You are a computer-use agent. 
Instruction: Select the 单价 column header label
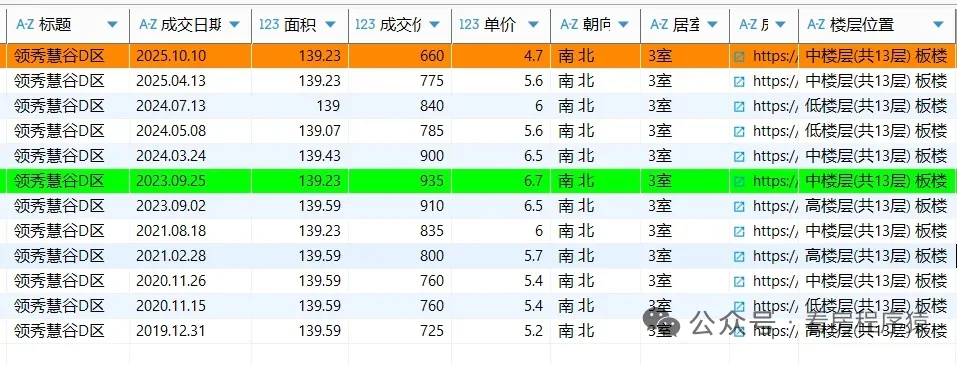(x=500, y=24)
